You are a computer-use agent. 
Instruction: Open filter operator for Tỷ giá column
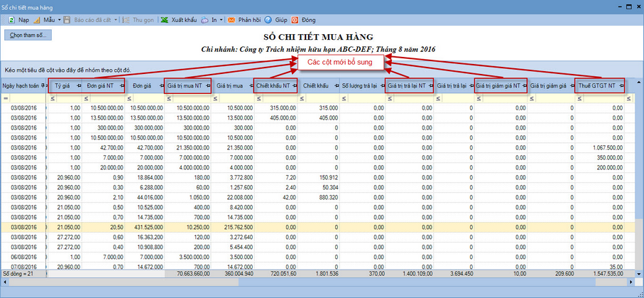[x=52, y=99]
